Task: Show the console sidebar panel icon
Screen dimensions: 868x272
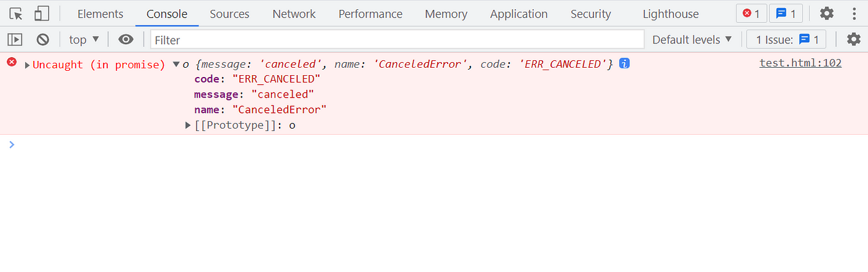Action: point(15,40)
